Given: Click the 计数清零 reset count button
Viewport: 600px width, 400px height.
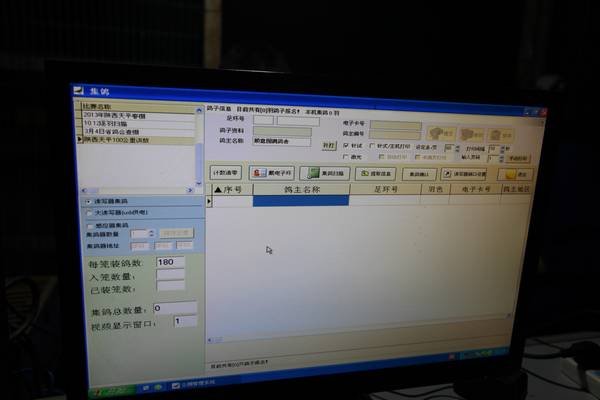Looking at the screenshot, I should point(224,172).
